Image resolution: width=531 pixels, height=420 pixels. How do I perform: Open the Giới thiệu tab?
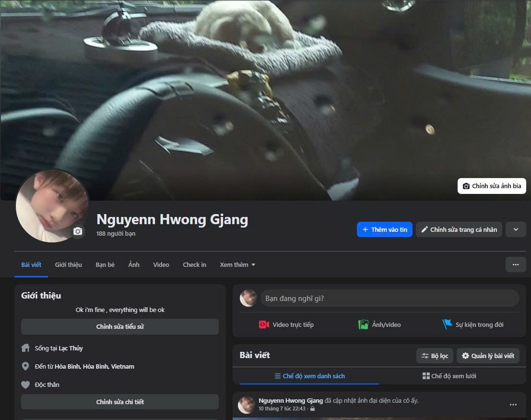[69, 264]
